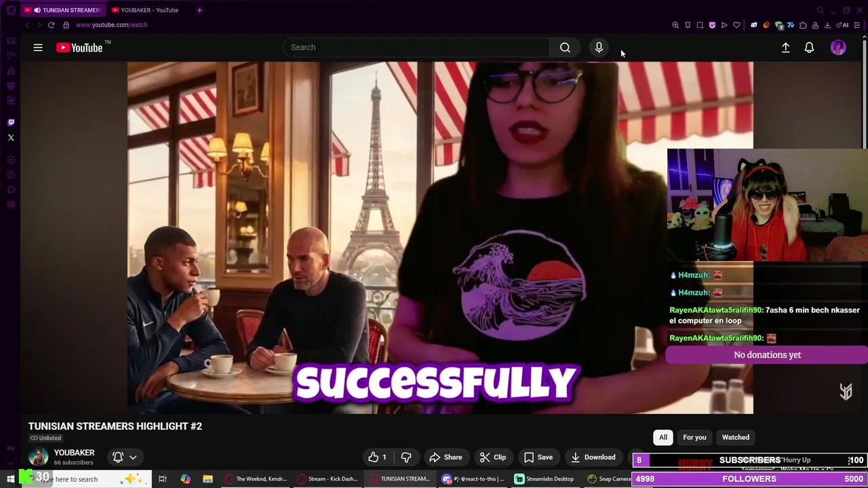Open Snap Camera from the taskbar
The width and height of the screenshot is (868, 488).
(609, 479)
